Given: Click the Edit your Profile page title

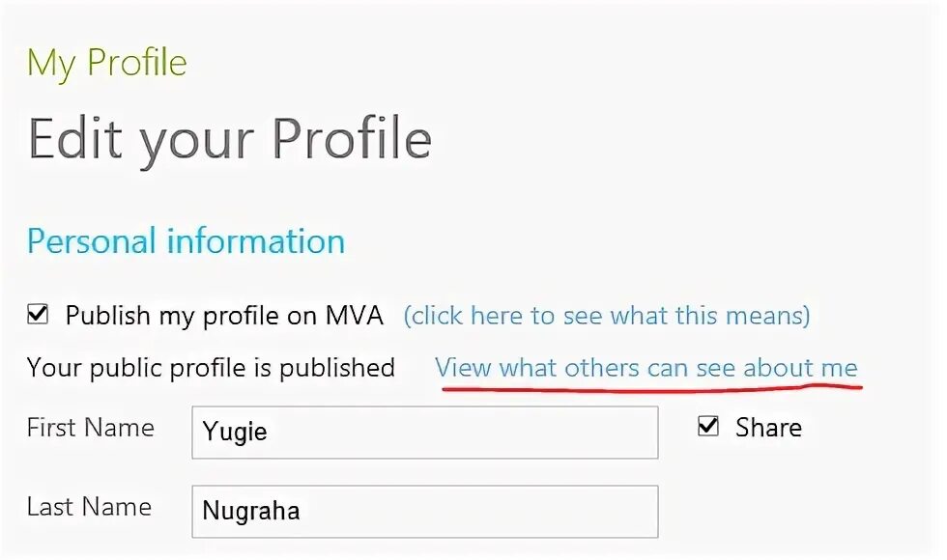Looking at the screenshot, I should tap(230, 139).
